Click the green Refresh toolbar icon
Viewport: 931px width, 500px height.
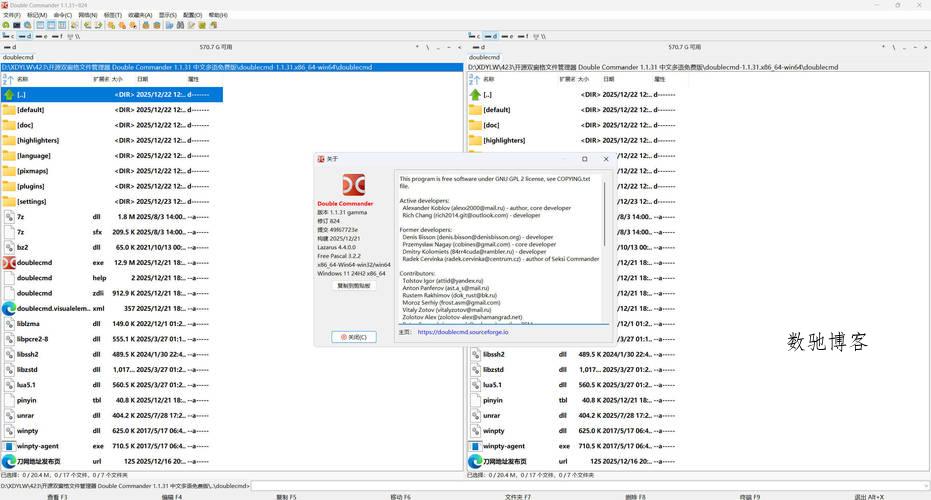6,25
